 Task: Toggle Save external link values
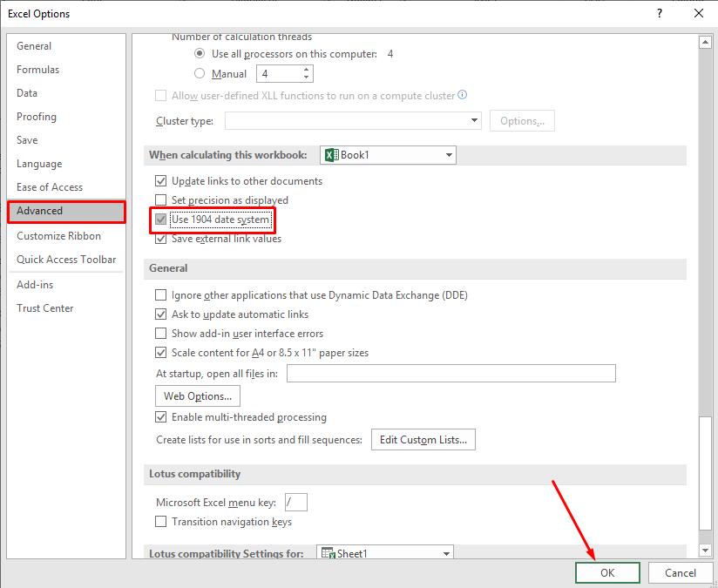click(160, 239)
